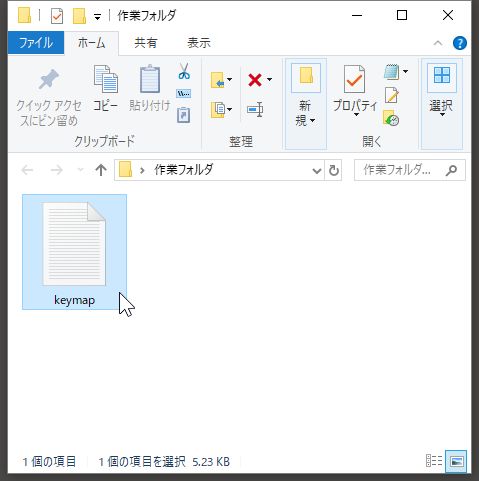Maximize the 作業フォルダ window
This screenshot has width=479, height=481.
[402, 15]
